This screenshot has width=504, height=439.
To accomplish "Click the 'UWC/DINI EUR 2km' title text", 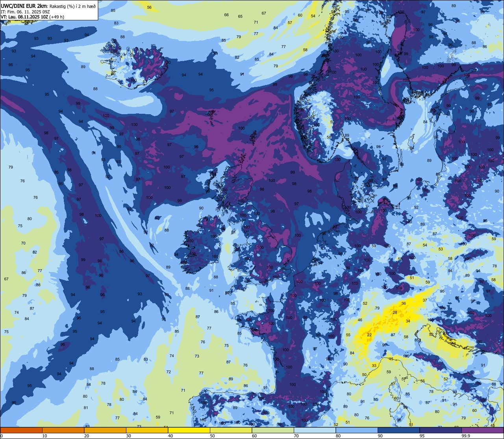I will (x=24, y=6).
